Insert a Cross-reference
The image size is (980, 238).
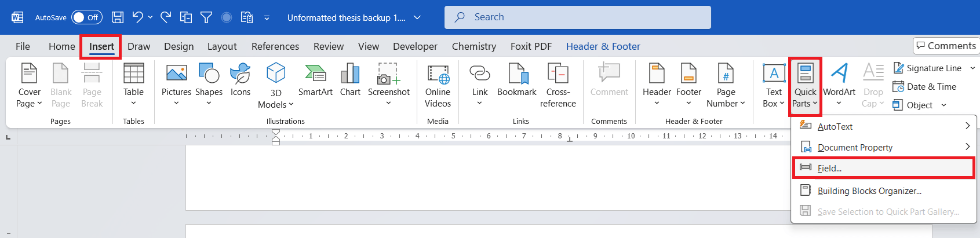pyautogui.click(x=558, y=86)
